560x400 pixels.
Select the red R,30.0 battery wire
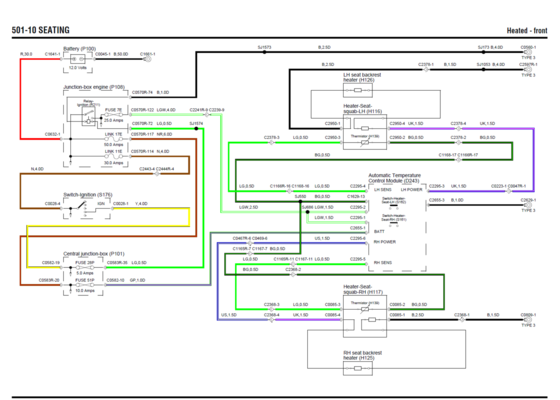pyautogui.click(x=20, y=99)
